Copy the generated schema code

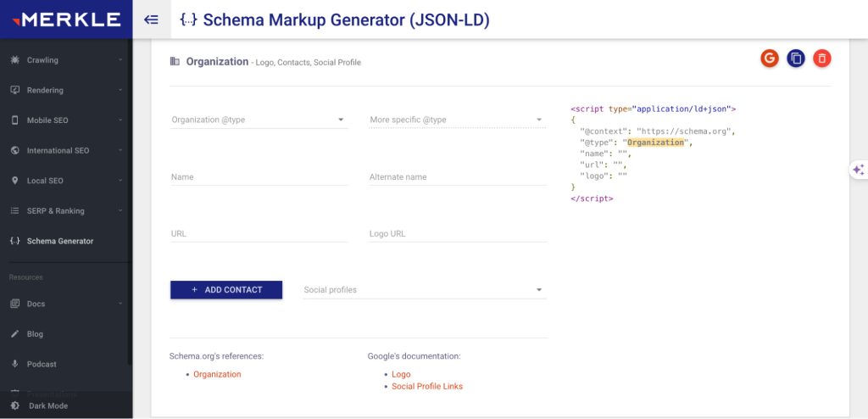tap(795, 59)
